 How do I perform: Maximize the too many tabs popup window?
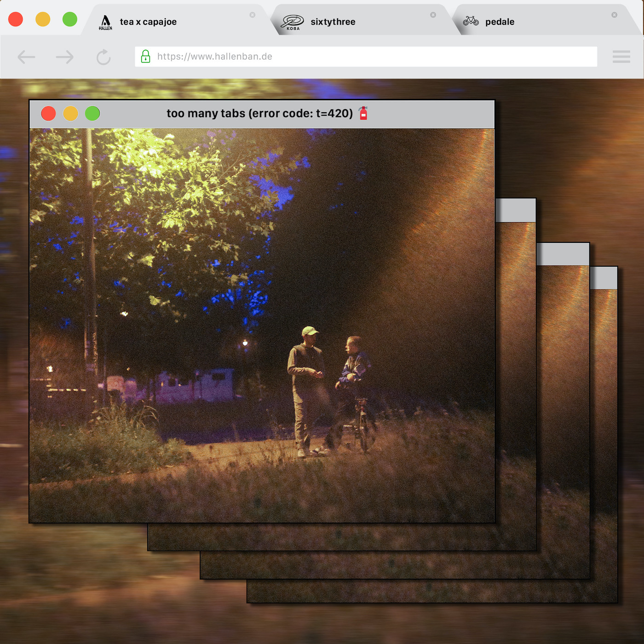coord(92,113)
